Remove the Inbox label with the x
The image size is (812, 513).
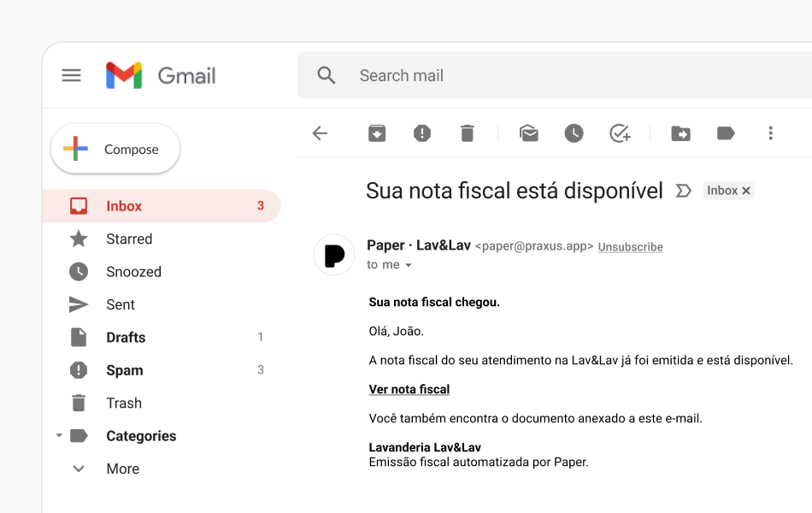point(746,191)
